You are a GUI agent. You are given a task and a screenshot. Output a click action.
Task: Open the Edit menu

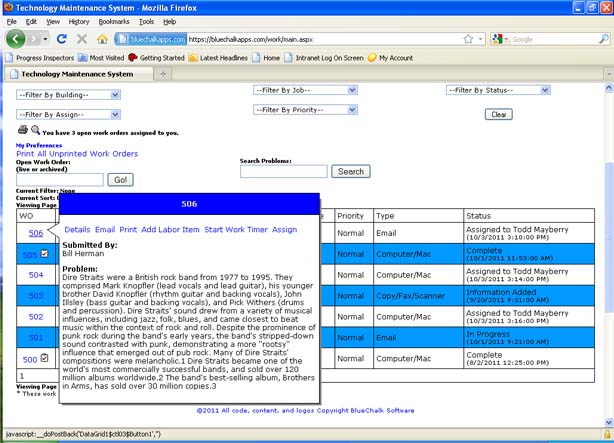[31, 22]
